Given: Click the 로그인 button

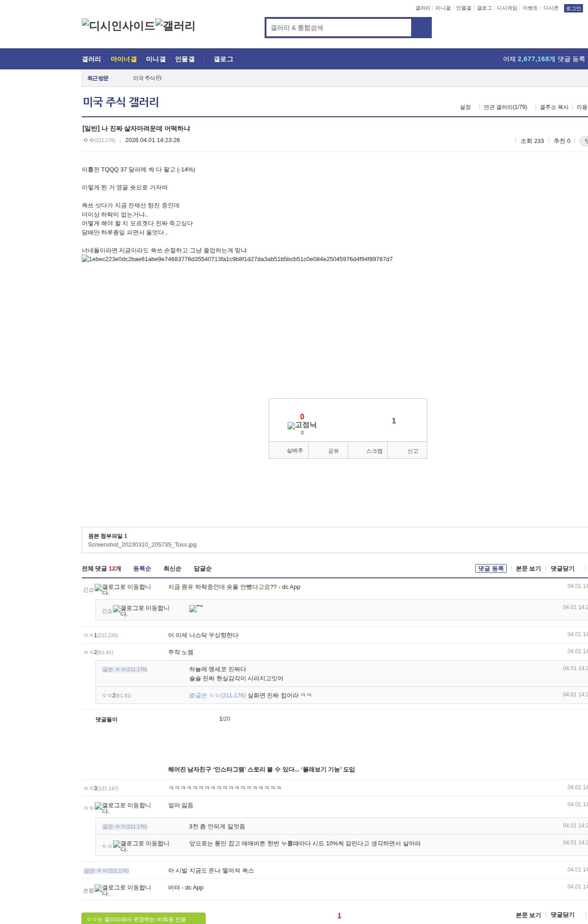Looking at the screenshot, I should [573, 8].
